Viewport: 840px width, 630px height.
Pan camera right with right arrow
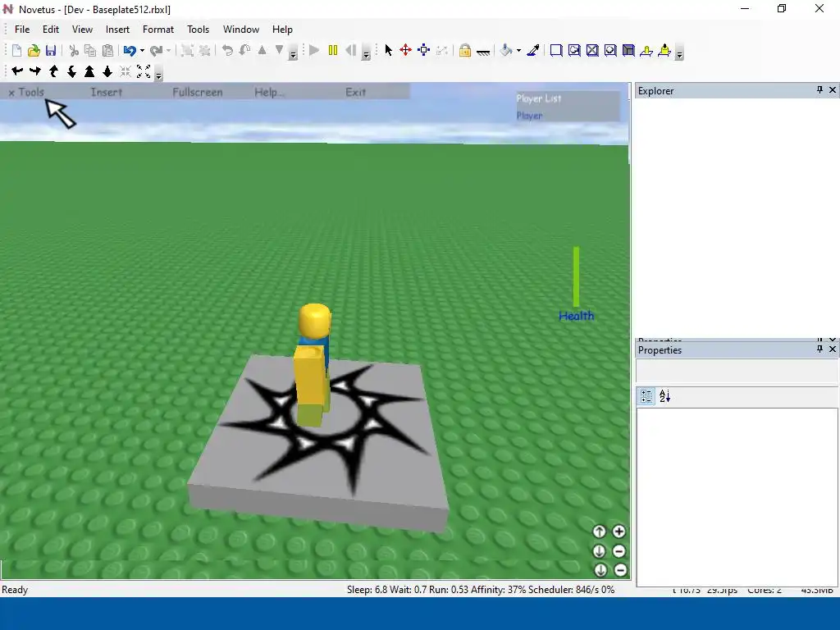pyautogui.click(x=35, y=71)
